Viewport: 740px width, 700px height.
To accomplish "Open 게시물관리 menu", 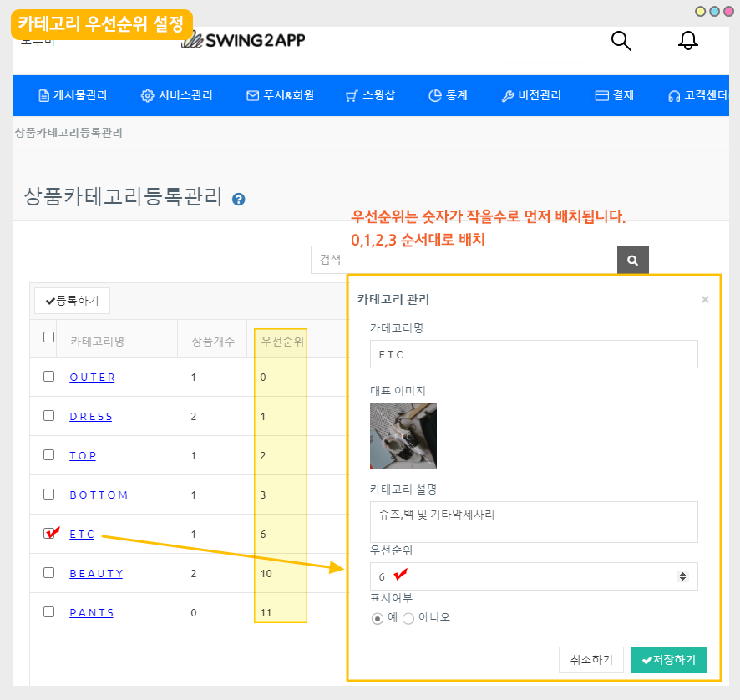I will pyautogui.click(x=73, y=95).
